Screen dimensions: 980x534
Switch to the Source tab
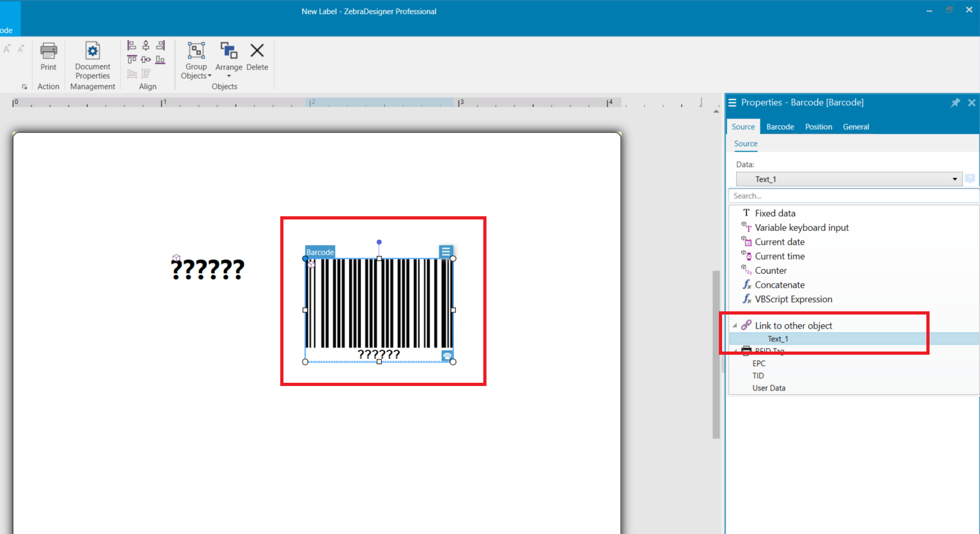(743, 127)
